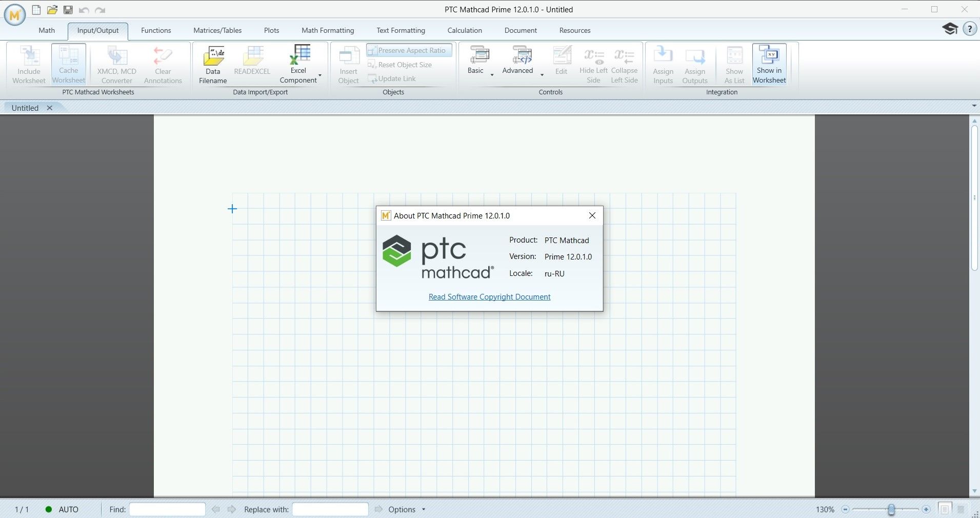Toggle Preserve Aspect Ratio
This screenshot has width=980, height=518.
409,50
